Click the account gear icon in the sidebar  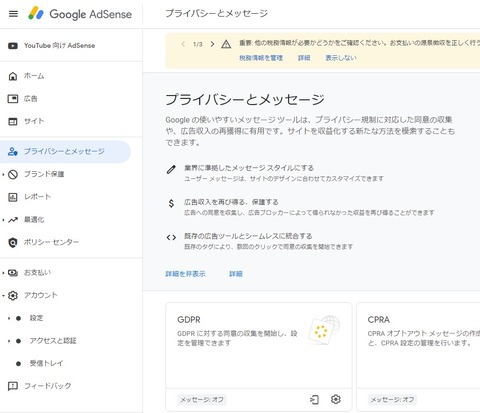coord(13,295)
